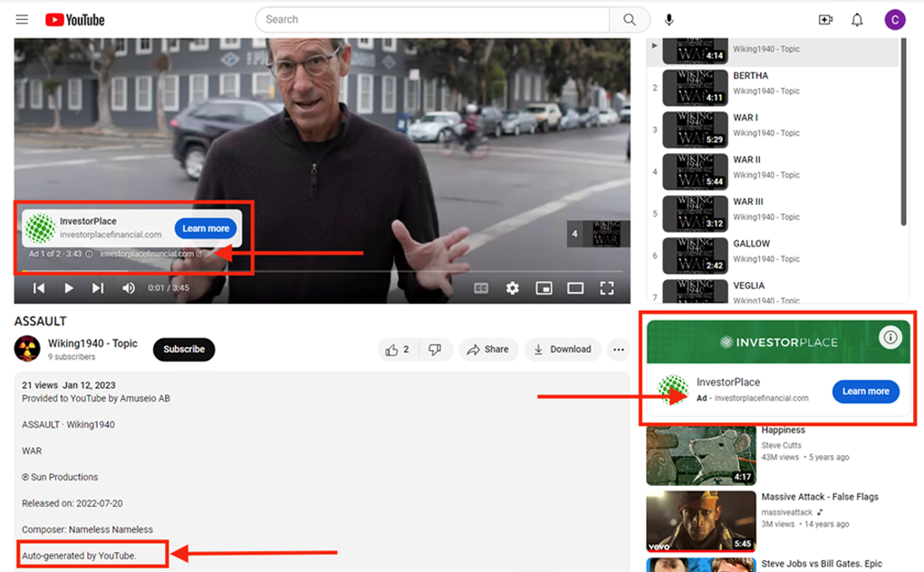Enable miniplayer mode
The height and width of the screenshot is (572, 924).
pos(544,288)
